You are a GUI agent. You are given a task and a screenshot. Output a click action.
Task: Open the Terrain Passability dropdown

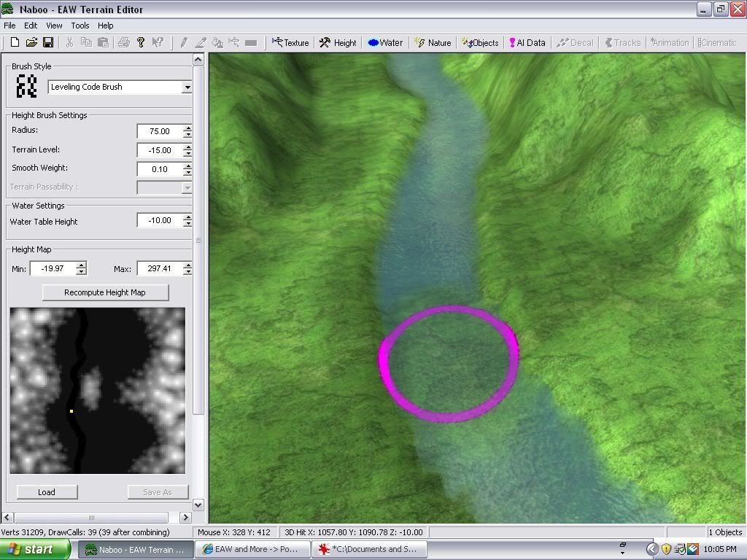187,187
